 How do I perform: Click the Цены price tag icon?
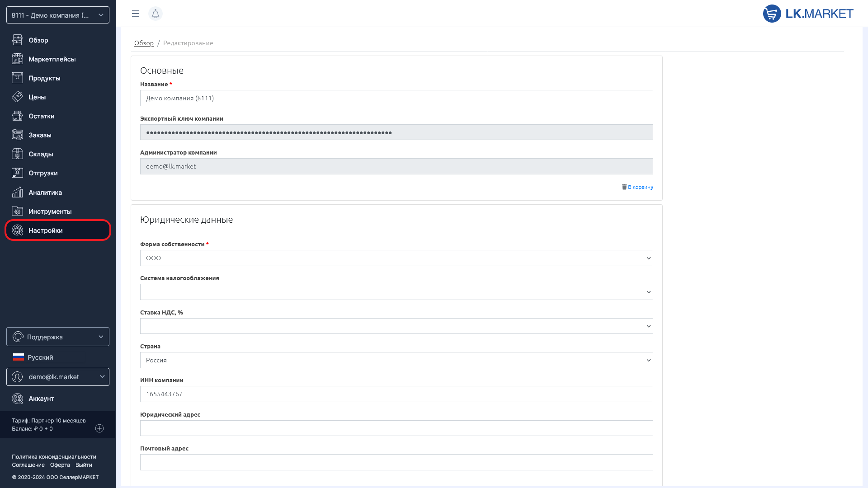(17, 97)
